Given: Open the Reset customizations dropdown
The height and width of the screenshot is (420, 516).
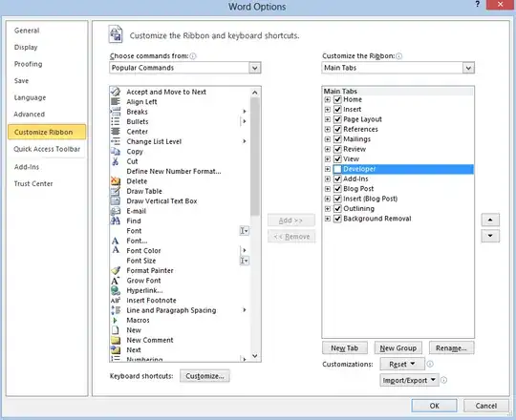Looking at the screenshot, I should click(x=402, y=364).
